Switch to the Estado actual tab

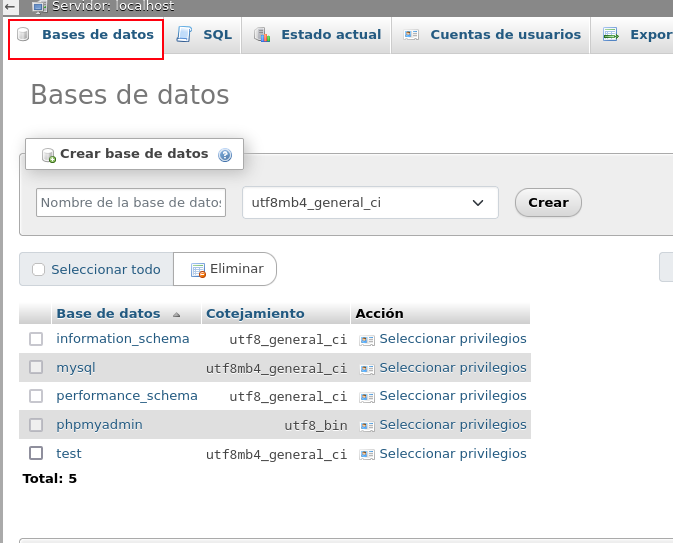click(x=330, y=35)
